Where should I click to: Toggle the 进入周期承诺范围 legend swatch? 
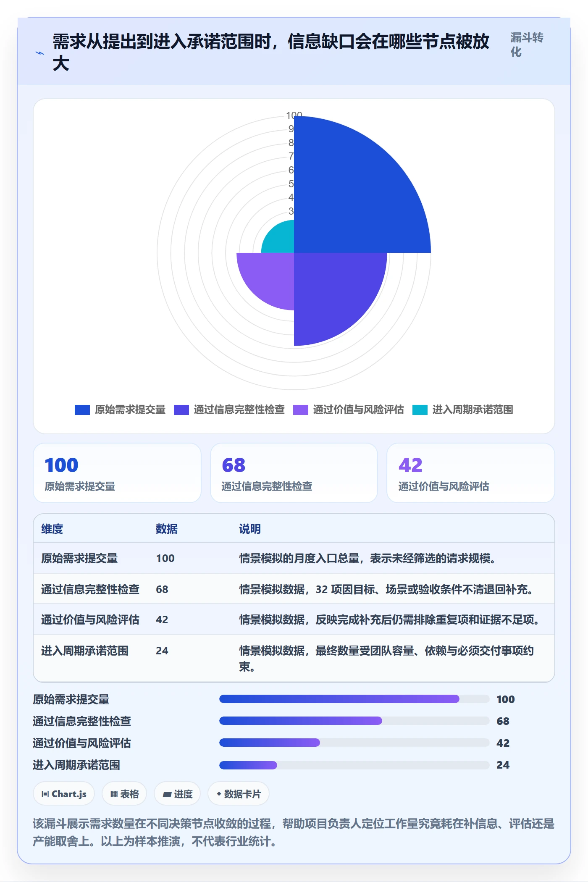click(420, 409)
